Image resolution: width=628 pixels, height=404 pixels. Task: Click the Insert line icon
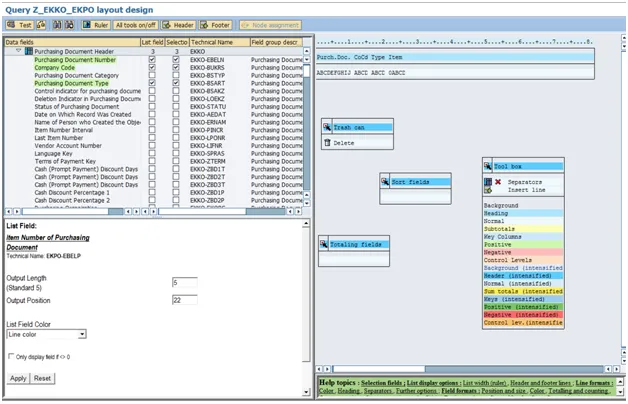pyautogui.click(x=489, y=190)
